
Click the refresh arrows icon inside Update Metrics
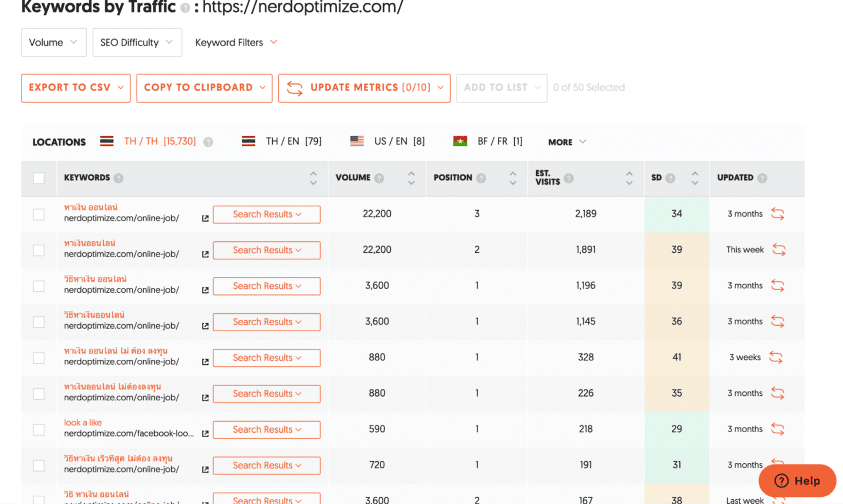[295, 88]
